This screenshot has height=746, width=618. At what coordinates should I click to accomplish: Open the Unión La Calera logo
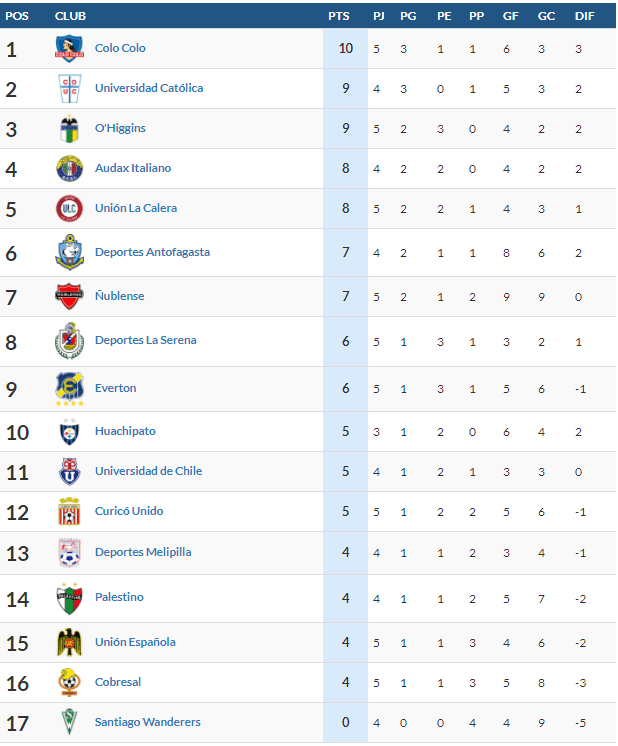coord(69,208)
